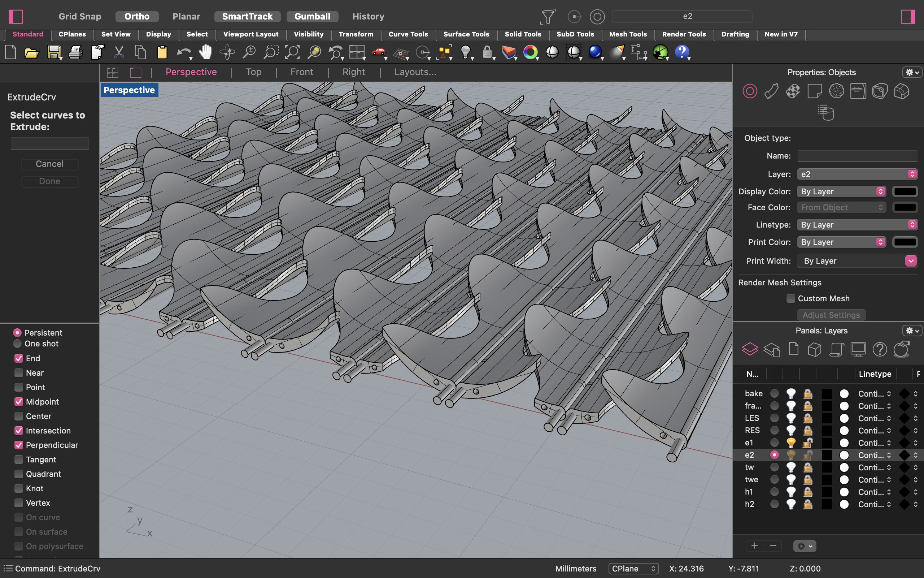Image resolution: width=924 pixels, height=578 pixels.
Task: Open the bottom Layers settings gear dropdown
Action: click(x=805, y=546)
